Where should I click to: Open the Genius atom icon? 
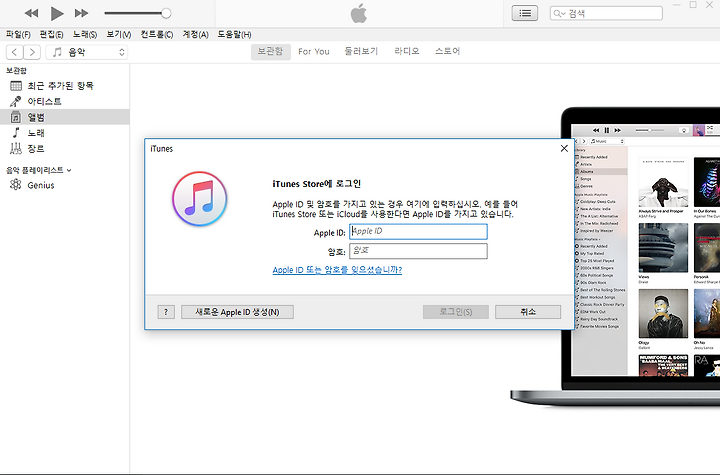[x=16, y=185]
